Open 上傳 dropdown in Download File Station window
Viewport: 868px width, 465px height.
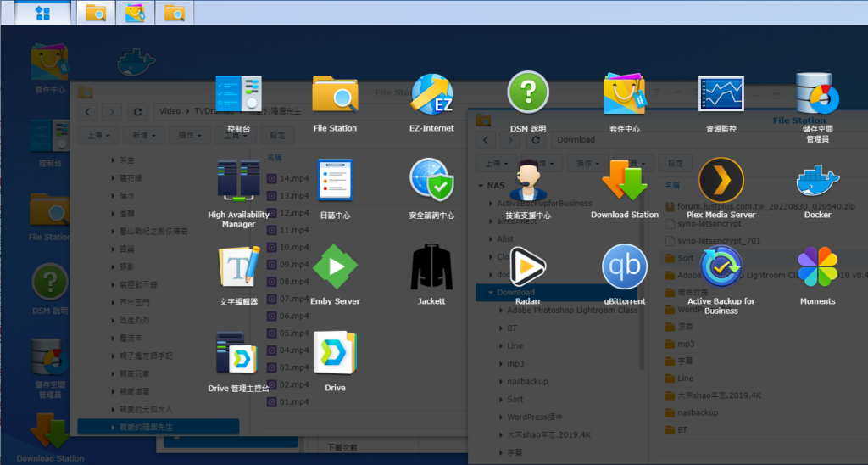pos(495,164)
